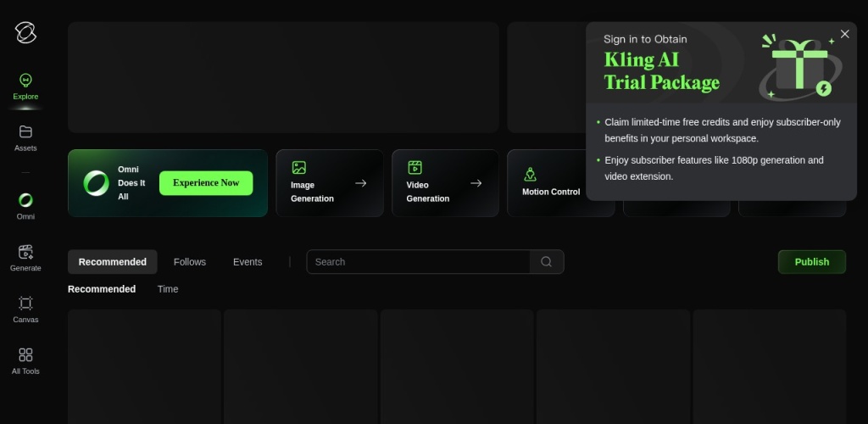Open the All Tools grid icon
Viewport: 868px width, 424px height.
pos(25,355)
